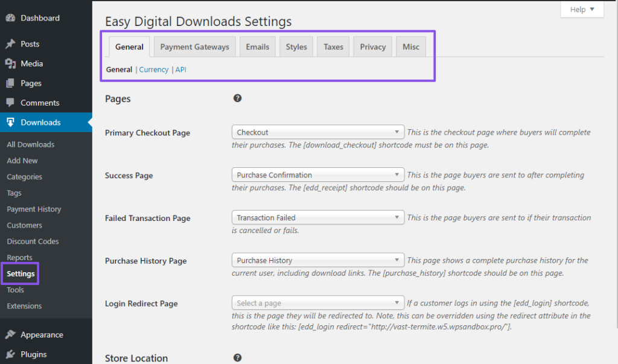
Task: Switch to the Misc tab
Action: point(410,46)
